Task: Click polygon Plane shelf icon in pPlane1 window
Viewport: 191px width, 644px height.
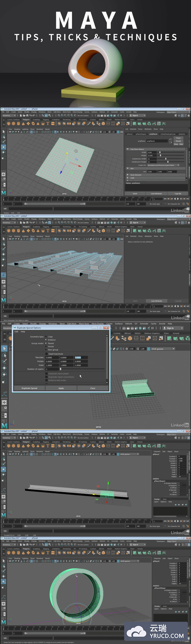Action: tap(28, 124)
